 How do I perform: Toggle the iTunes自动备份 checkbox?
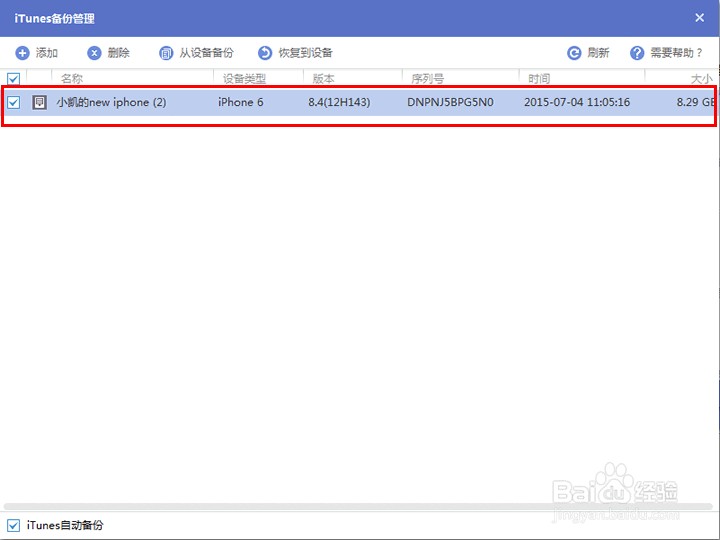coord(14,525)
